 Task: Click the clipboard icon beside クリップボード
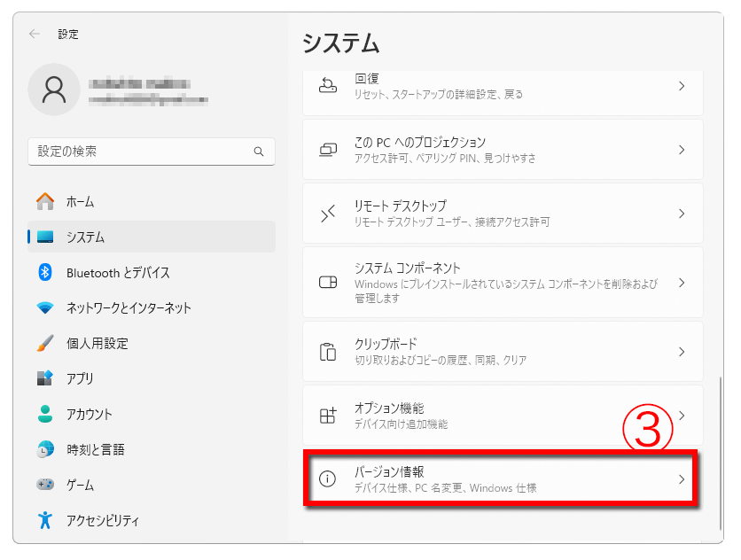click(327, 352)
